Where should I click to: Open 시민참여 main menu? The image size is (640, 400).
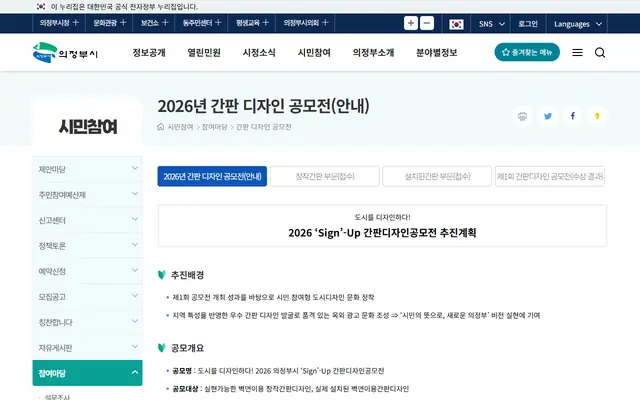click(x=314, y=53)
